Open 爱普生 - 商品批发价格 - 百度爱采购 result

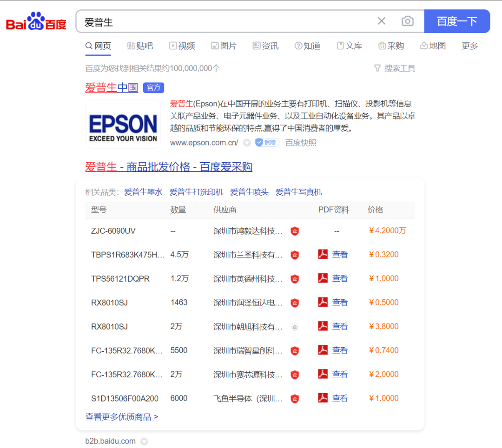click(169, 167)
